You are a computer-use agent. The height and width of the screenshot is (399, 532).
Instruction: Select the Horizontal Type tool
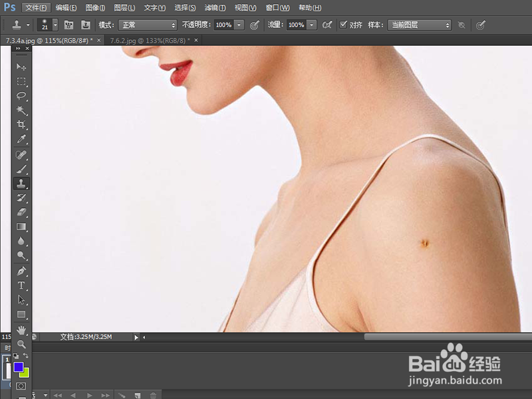(x=21, y=285)
